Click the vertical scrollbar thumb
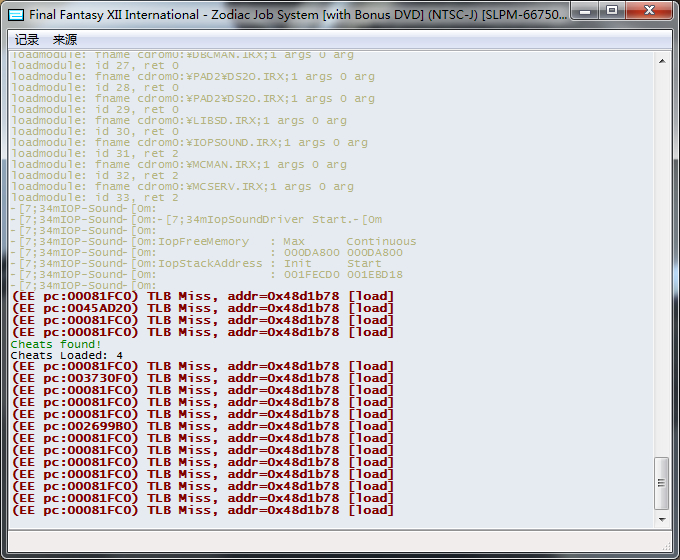 click(661, 483)
